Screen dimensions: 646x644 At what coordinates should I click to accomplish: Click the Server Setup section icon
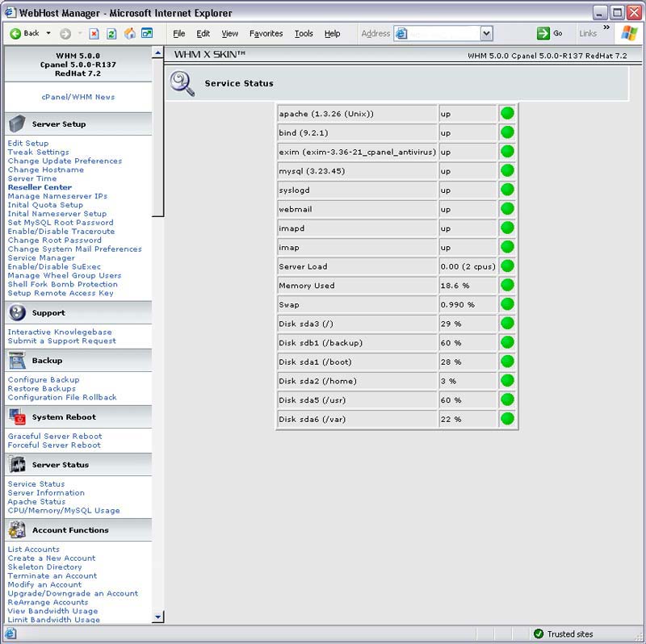17,123
